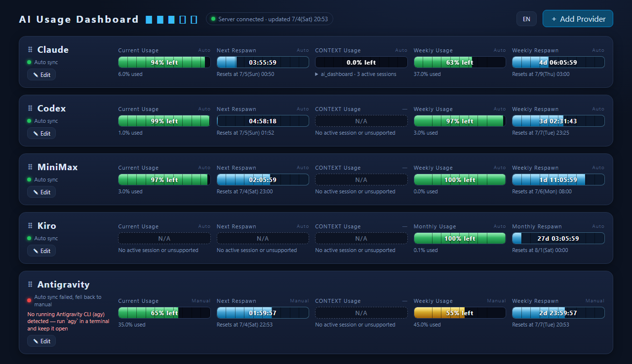Click the MiniMax provider name
Image resolution: width=632 pixels, height=364 pixels.
pos(57,167)
